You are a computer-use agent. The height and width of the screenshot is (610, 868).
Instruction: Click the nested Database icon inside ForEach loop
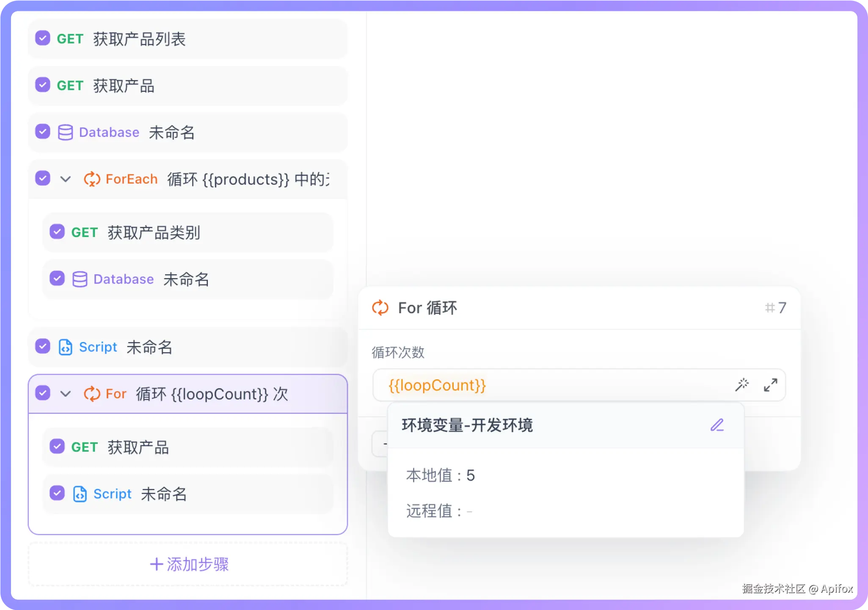(x=80, y=279)
